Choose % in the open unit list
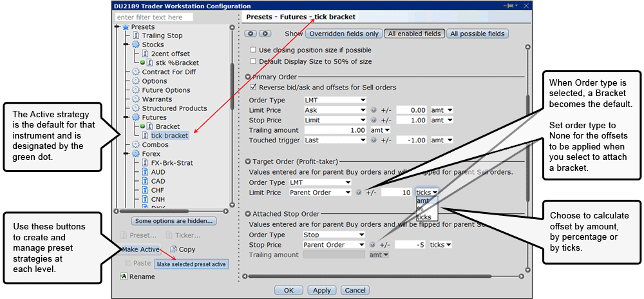 coord(427,209)
